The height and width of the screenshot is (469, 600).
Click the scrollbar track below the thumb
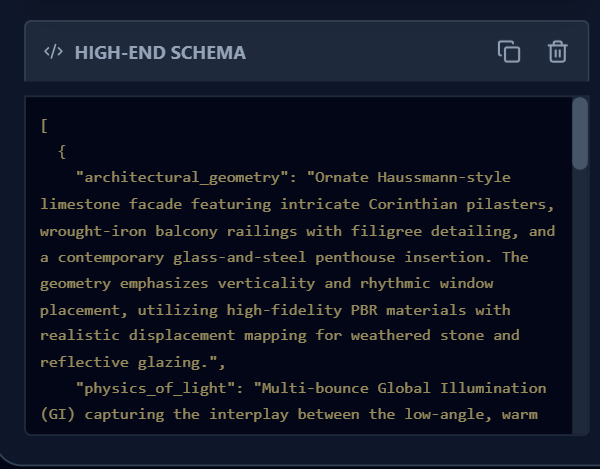click(579, 300)
